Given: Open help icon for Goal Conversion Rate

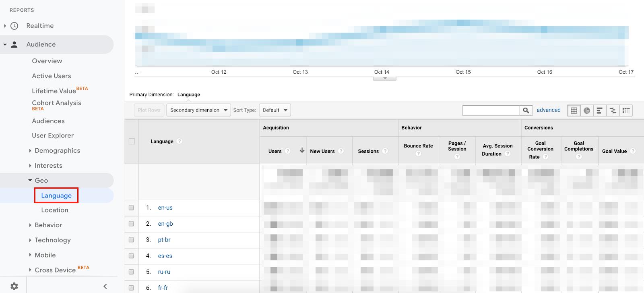Looking at the screenshot, I should (545, 157).
